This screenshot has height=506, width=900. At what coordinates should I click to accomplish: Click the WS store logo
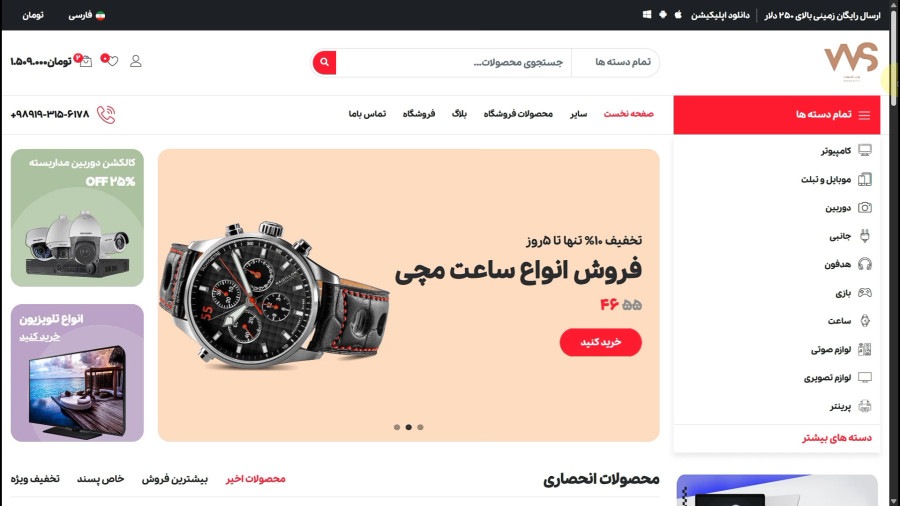[851, 61]
